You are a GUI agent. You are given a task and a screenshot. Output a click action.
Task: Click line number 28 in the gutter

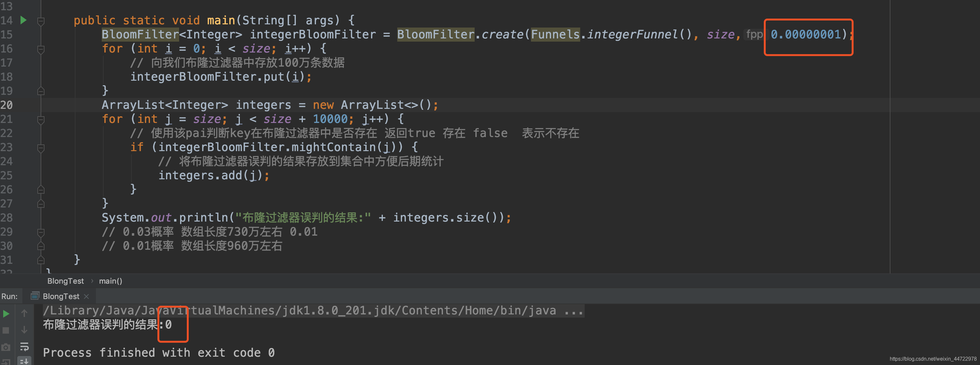pyautogui.click(x=7, y=217)
